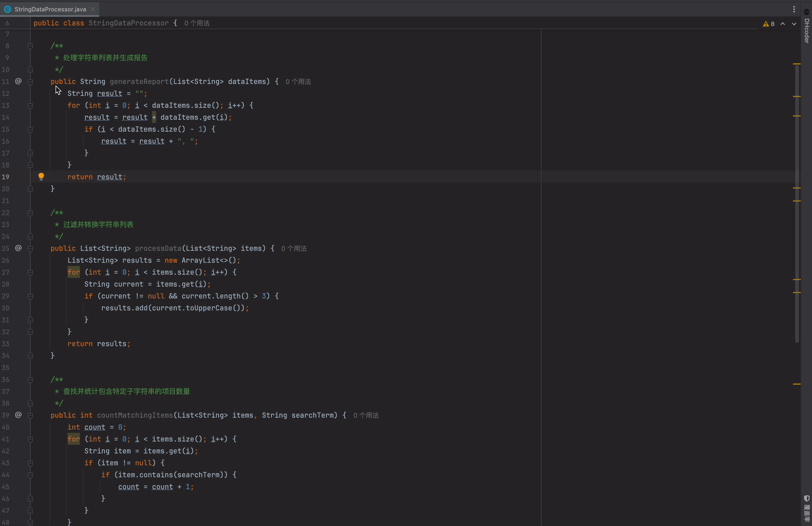
Task: Toggle fold marker for the for-loop on line 13
Action: pyautogui.click(x=30, y=106)
